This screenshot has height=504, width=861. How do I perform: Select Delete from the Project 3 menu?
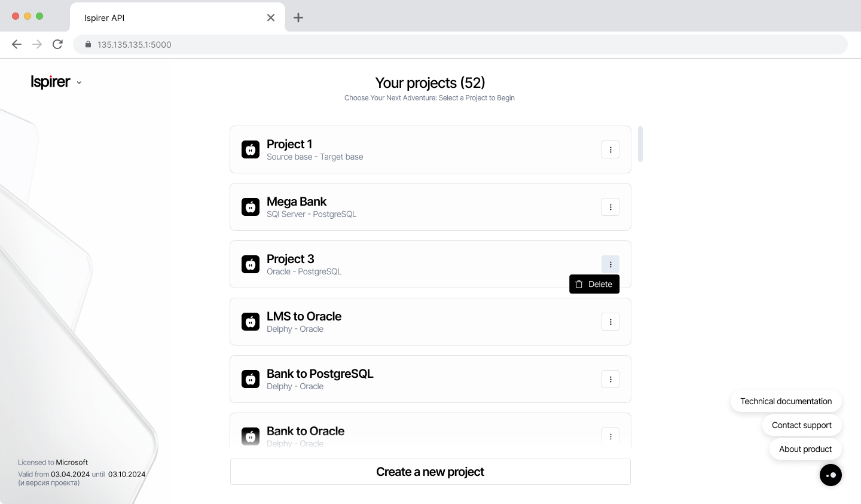point(594,284)
